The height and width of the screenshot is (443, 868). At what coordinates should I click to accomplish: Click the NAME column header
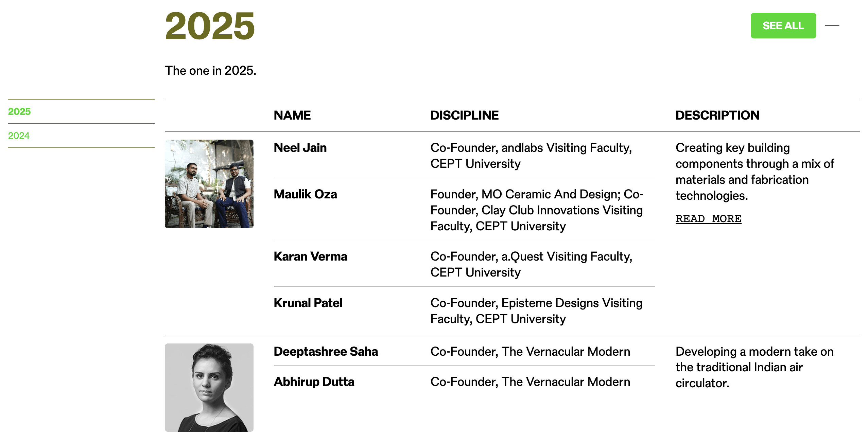[292, 115]
